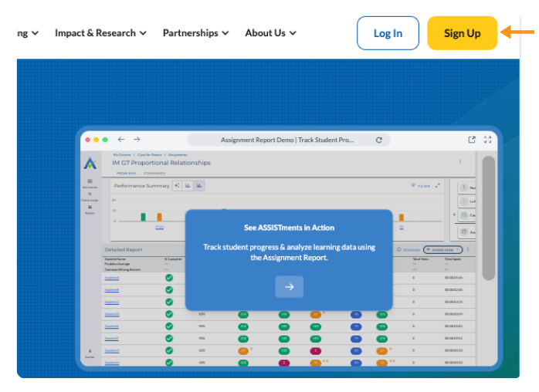The width and height of the screenshot is (539, 392).
Task: Click the Log In button
Action: 388,33
